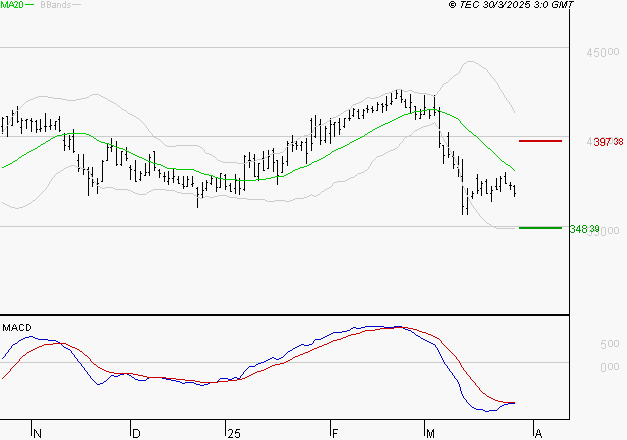Click the F month marker on time axis
Image resolution: width=627 pixels, height=440 pixels.
(x=335, y=434)
